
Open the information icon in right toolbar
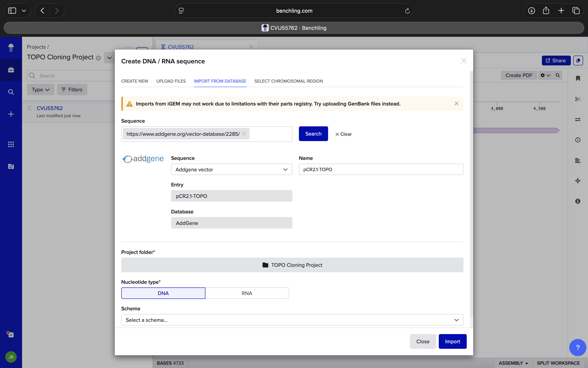(578, 201)
